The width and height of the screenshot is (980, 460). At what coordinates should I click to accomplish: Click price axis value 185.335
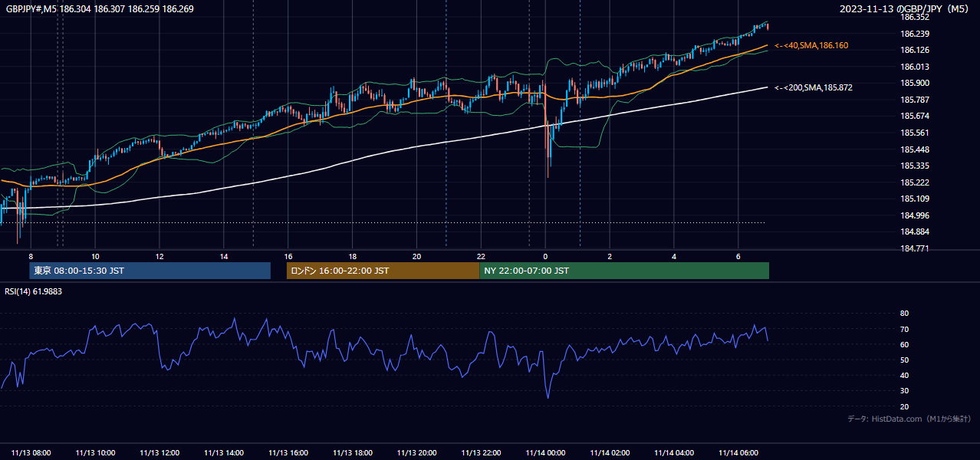point(915,166)
